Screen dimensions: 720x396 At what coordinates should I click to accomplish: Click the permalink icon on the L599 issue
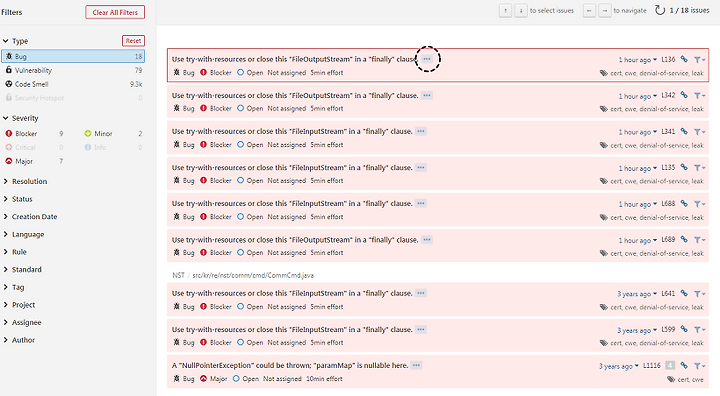(x=684, y=329)
